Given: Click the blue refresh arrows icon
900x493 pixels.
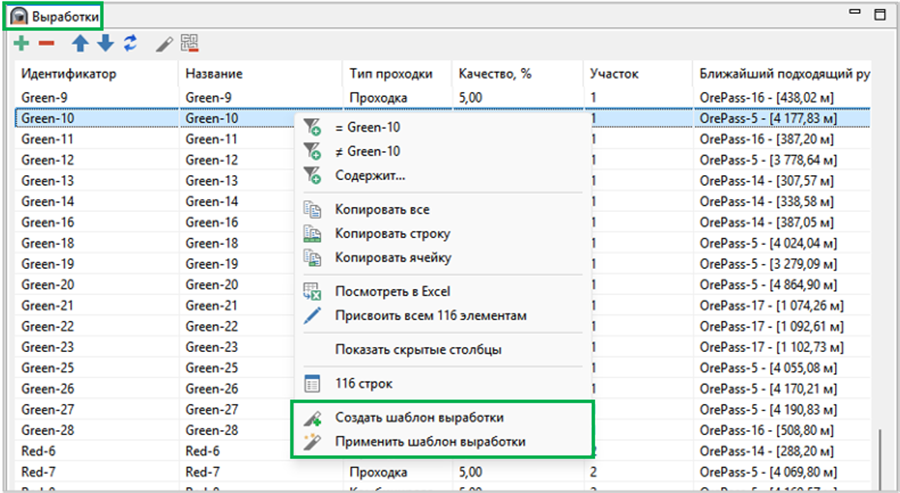Looking at the screenshot, I should 131,43.
